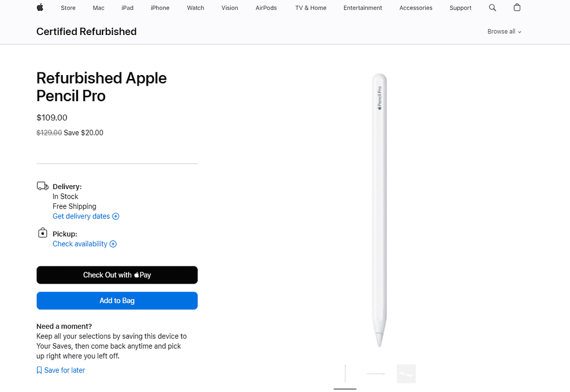
Task: Click the pickup store bag icon
Action: pyautogui.click(x=42, y=232)
